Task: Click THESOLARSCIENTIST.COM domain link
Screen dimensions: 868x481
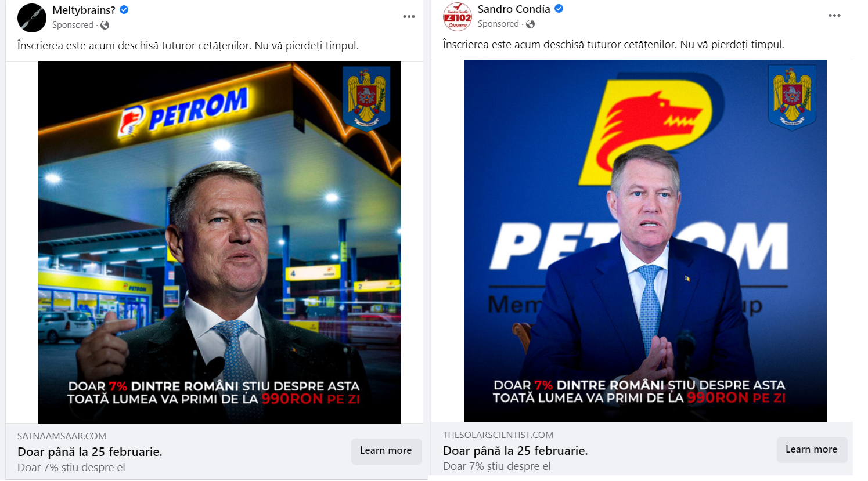Action: (498, 435)
